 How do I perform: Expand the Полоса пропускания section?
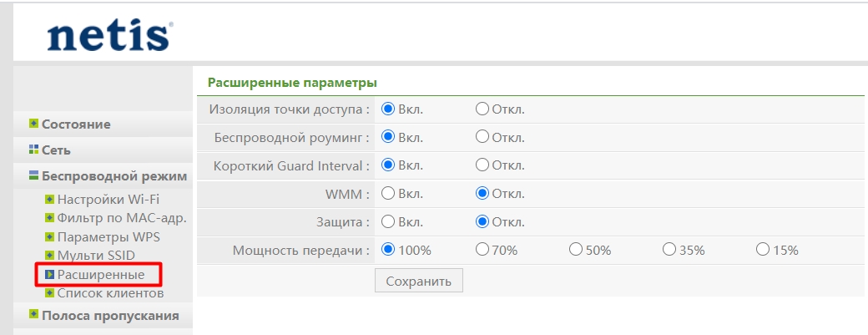pos(110,315)
